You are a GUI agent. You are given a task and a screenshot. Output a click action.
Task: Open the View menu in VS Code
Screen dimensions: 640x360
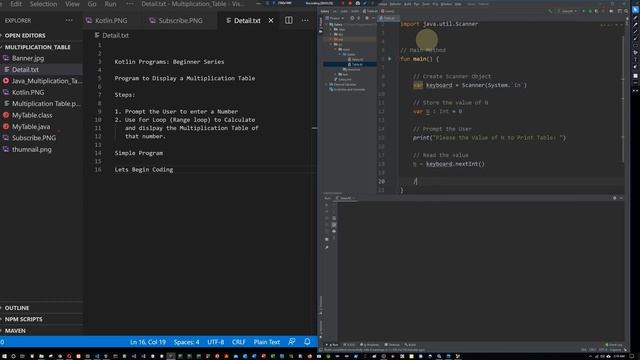(x=72, y=4)
